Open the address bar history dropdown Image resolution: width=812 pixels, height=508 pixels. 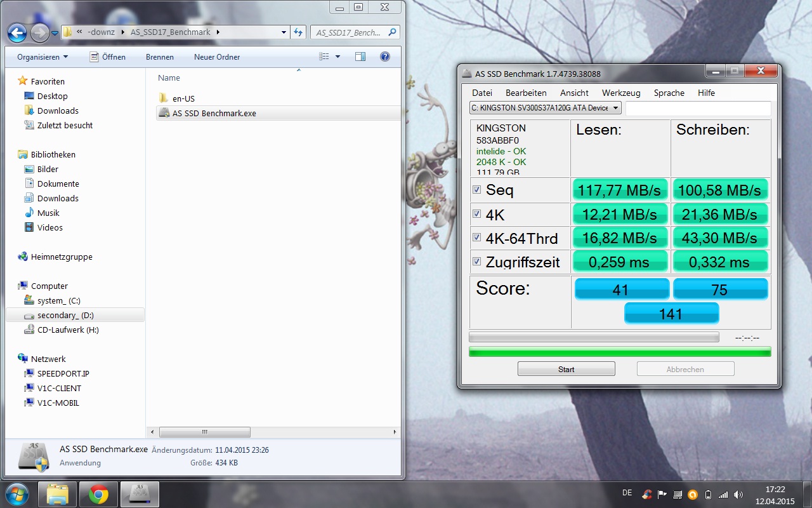284,32
